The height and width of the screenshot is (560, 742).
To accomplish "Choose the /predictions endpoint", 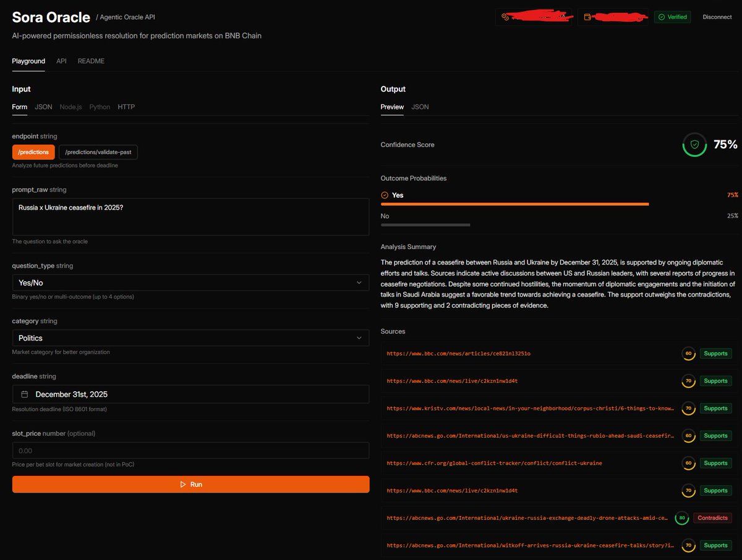I will pos(33,152).
